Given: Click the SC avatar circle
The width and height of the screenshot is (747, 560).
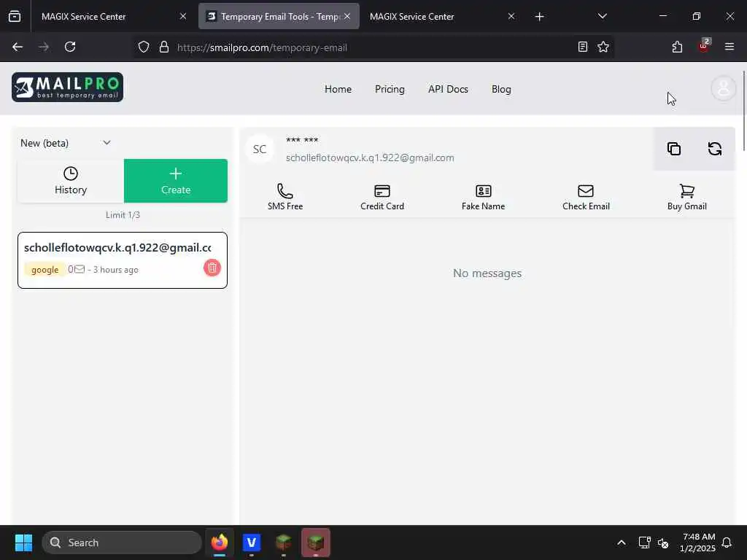Looking at the screenshot, I should point(259,149).
